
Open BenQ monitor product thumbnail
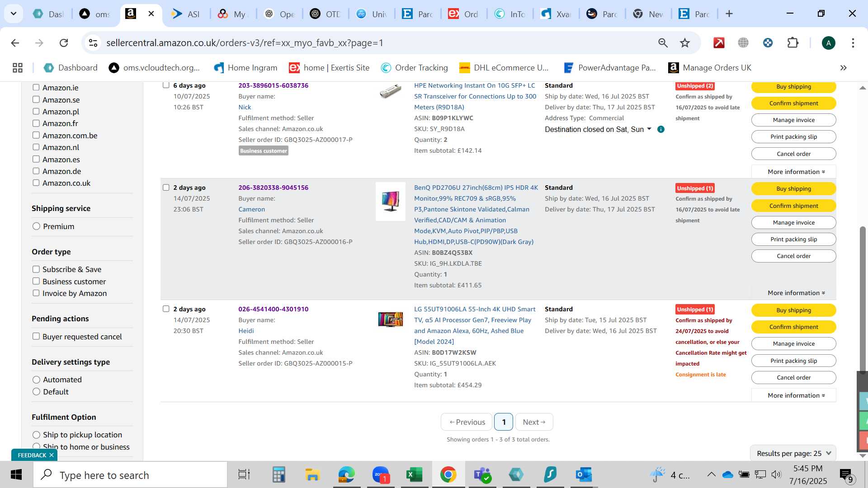391,202
